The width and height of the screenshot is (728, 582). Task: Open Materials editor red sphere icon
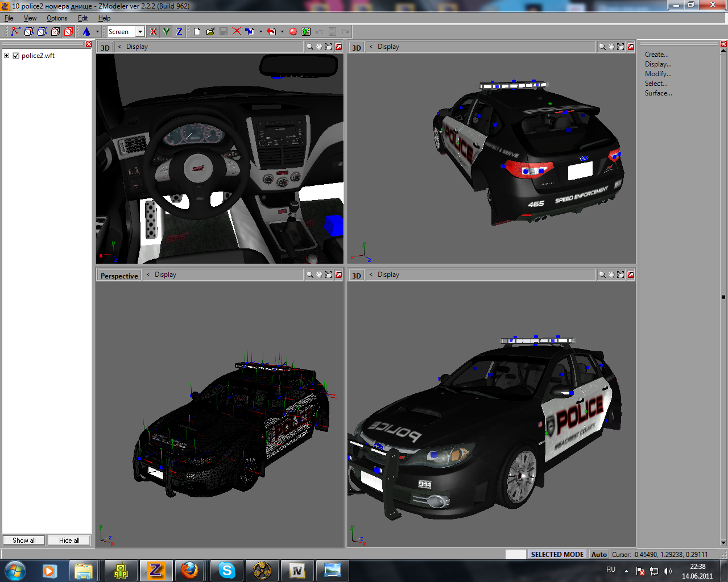click(293, 32)
